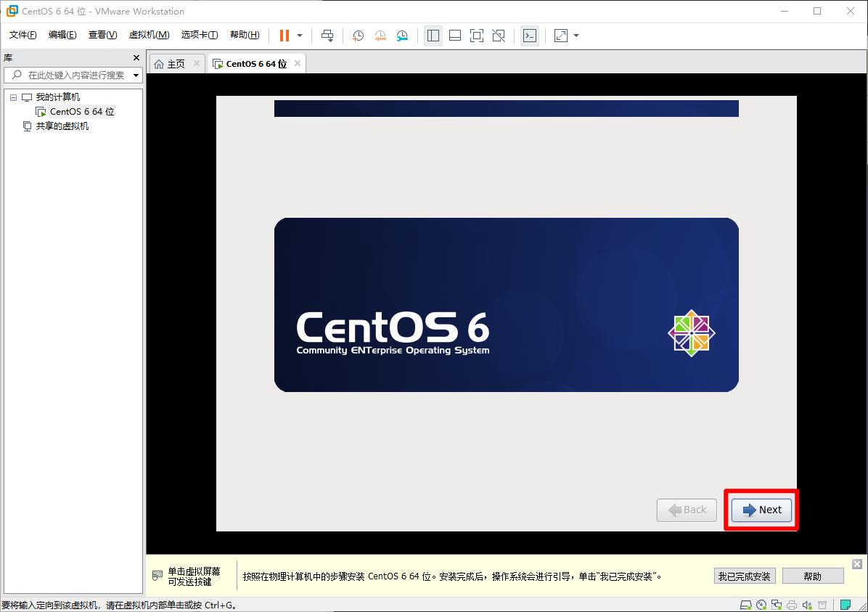Image resolution: width=868 pixels, height=612 pixels.
Task: Show or hide the library panel
Action: click(x=433, y=35)
